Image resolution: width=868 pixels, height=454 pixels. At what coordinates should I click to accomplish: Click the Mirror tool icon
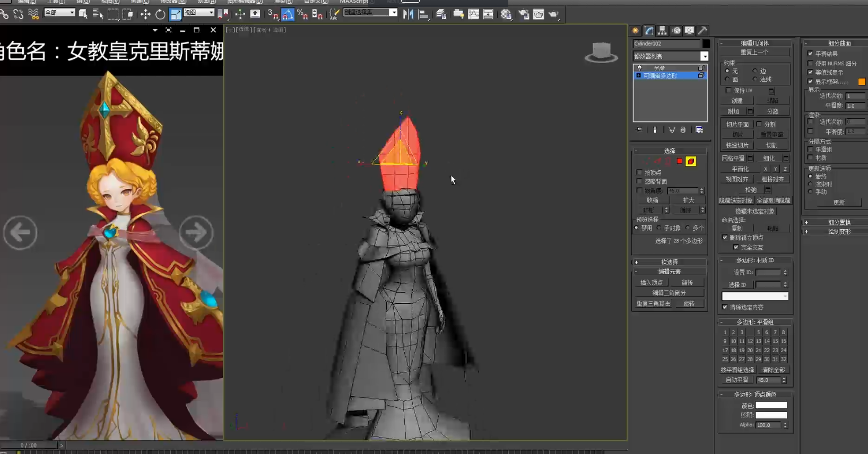tap(408, 14)
